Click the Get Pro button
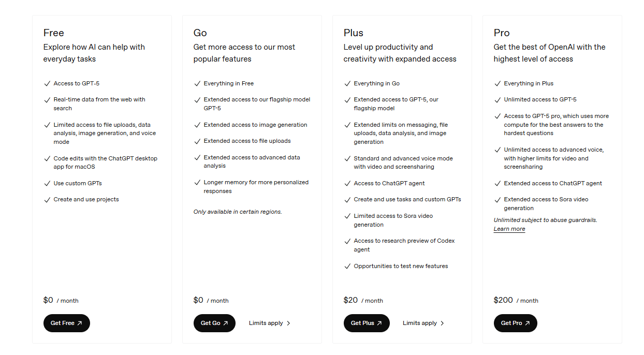 coord(515,323)
